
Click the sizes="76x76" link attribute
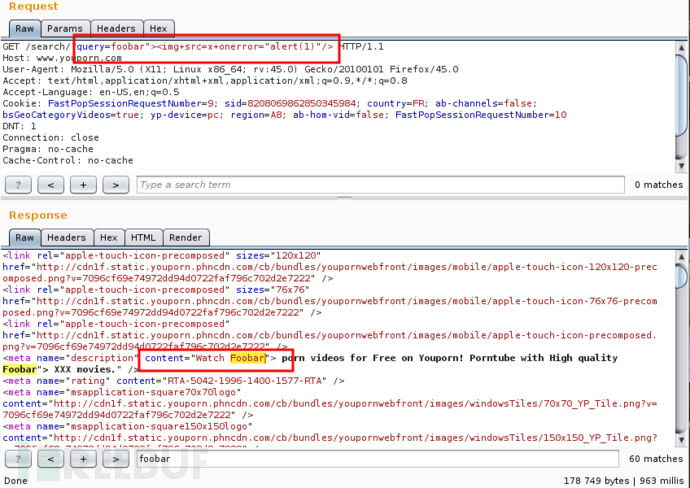pos(272,290)
